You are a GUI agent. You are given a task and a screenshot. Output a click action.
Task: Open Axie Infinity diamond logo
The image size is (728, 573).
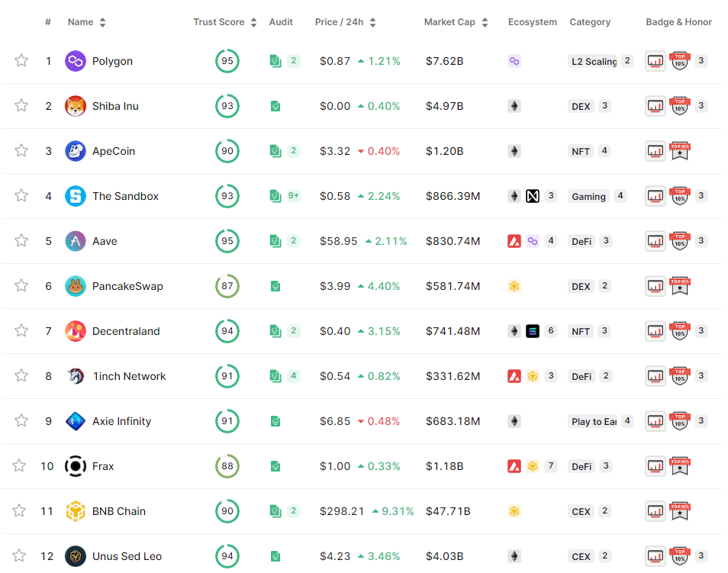click(76, 421)
